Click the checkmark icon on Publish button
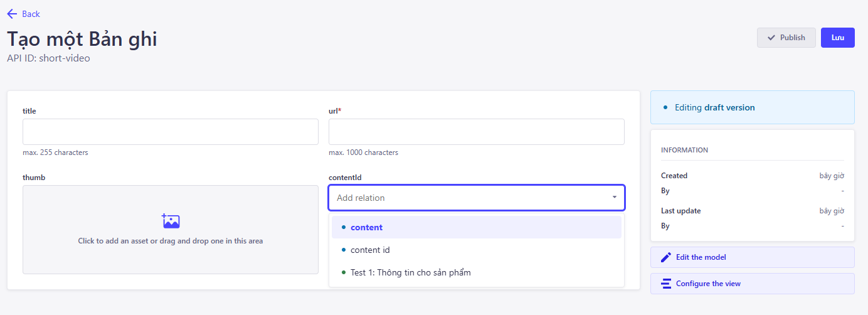The width and height of the screenshot is (868, 315). (771, 38)
